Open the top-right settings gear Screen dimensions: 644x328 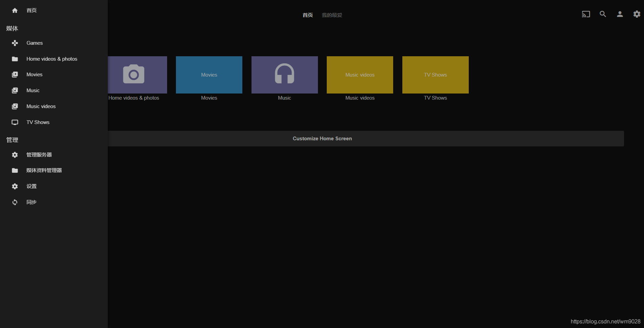click(x=637, y=14)
